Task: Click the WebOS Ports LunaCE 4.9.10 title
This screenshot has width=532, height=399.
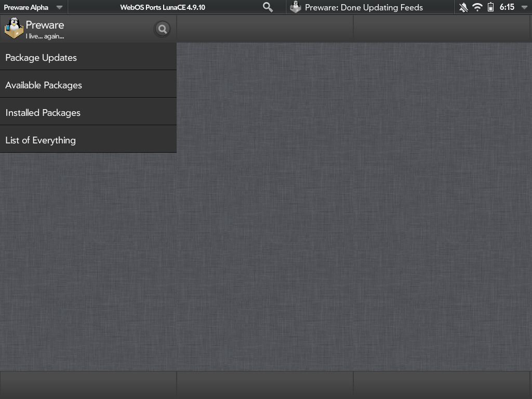Action: point(163,7)
